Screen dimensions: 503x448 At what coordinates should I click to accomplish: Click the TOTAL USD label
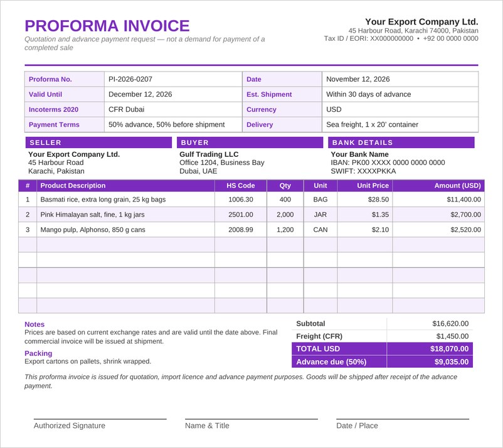318,349
